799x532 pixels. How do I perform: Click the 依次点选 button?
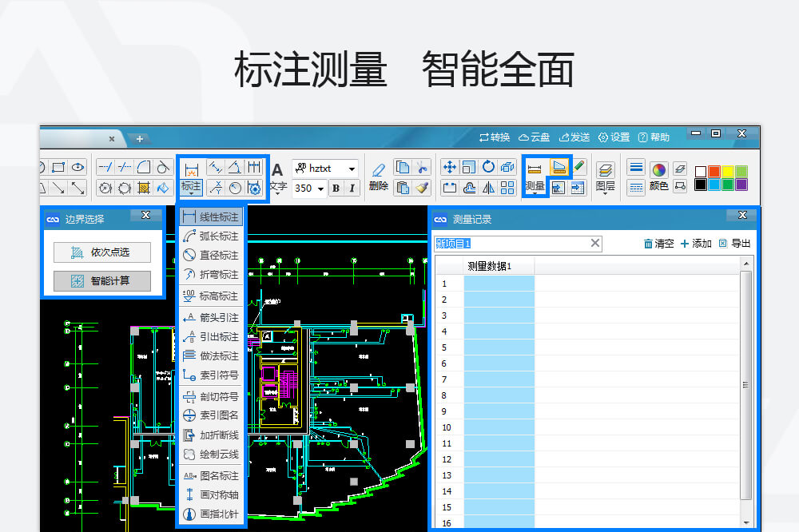tap(102, 252)
